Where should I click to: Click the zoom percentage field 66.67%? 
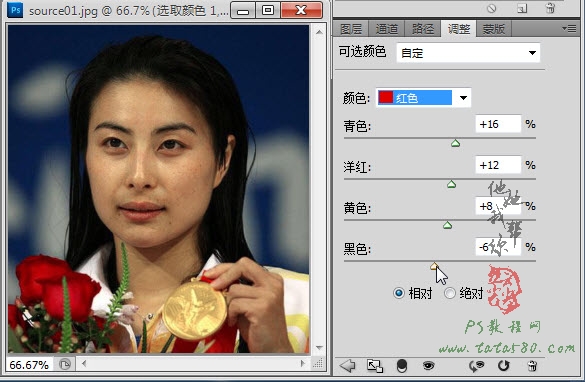click(29, 364)
